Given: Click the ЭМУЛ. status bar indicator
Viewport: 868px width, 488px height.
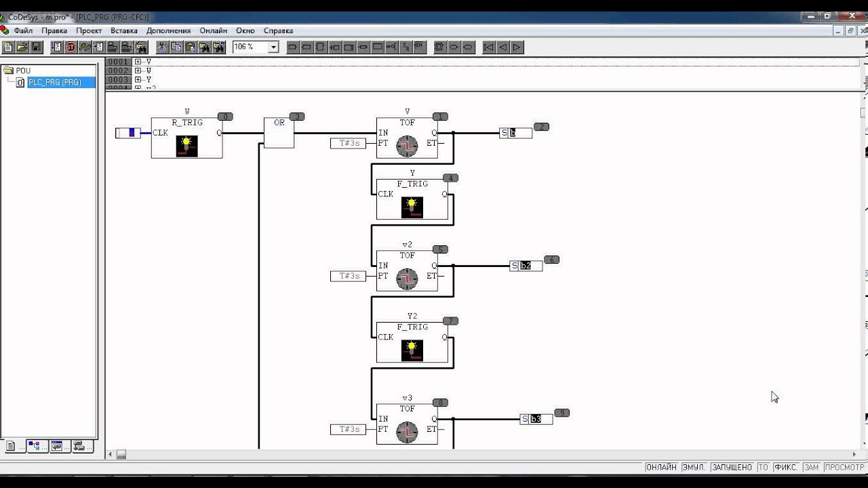Looking at the screenshot, I should coord(694,467).
